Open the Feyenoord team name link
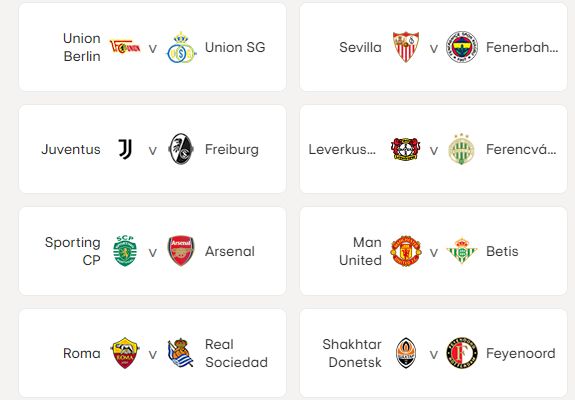 pos(520,353)
